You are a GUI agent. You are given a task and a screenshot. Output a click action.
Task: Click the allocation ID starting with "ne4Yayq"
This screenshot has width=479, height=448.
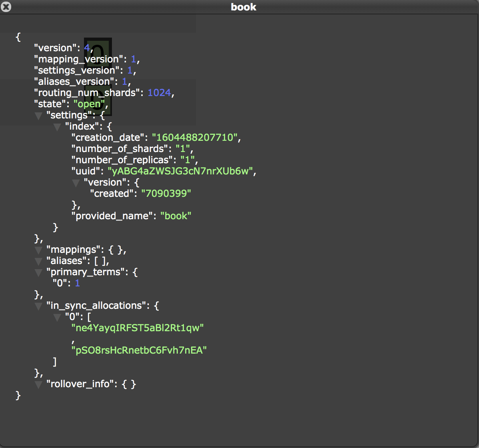(x=138, y=328)
